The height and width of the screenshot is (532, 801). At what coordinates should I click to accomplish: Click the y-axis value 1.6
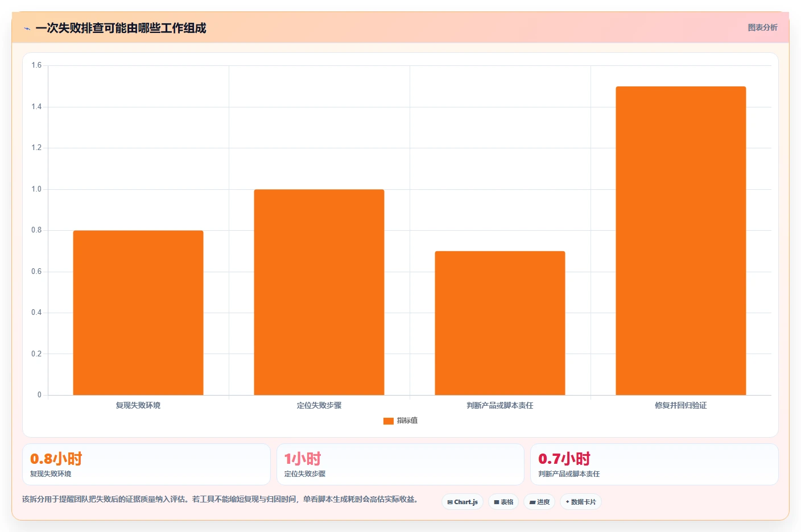(36, 65)
